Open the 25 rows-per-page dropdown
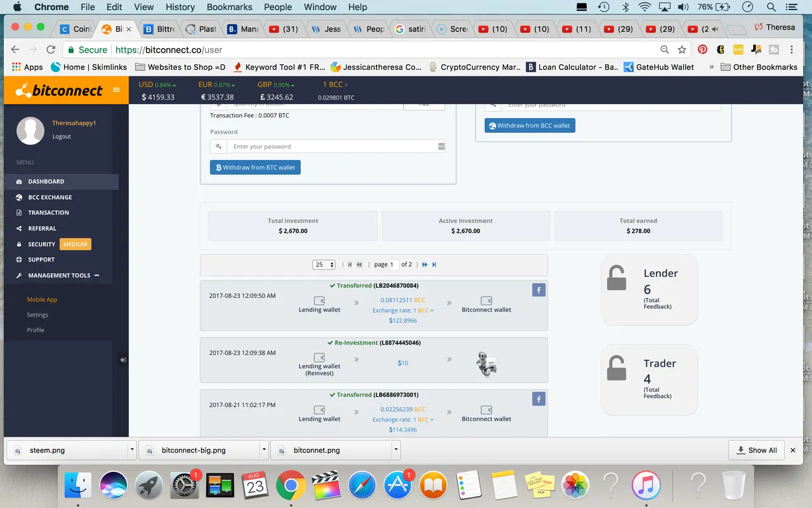This screenshot has width=812, height=508. [x=324, y=265]
